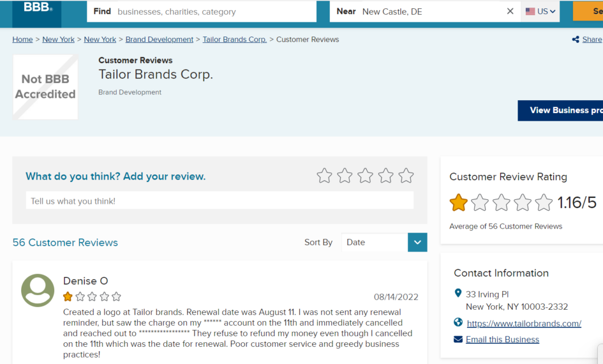Click the Email this Business link
The width and height of the screenshot is (603, 364).
pos(502,339)
